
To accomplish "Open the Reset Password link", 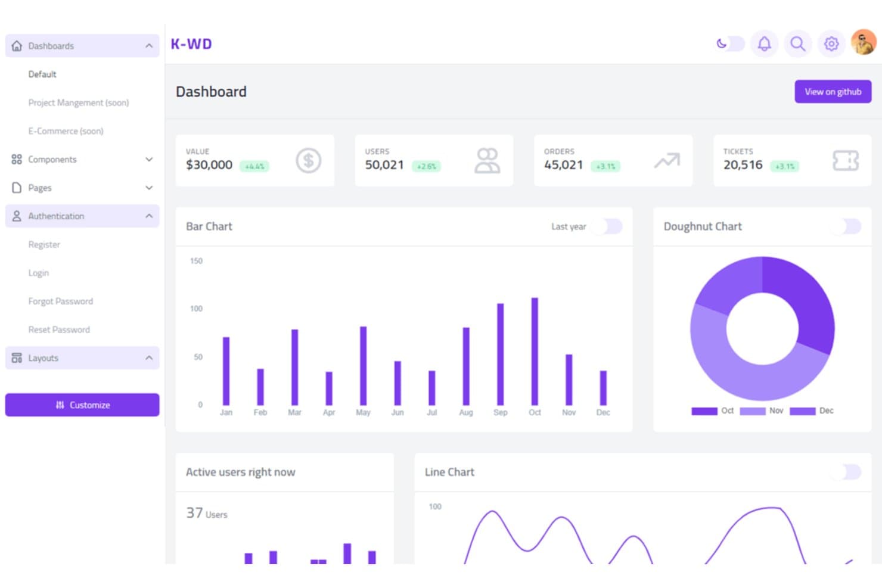I will 59,329.
